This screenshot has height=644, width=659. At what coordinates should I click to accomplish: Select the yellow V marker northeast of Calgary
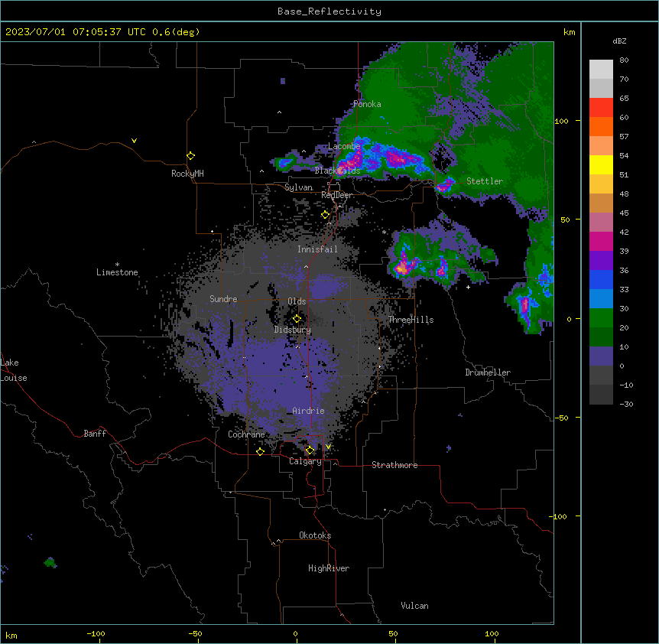tap(328, 447)
